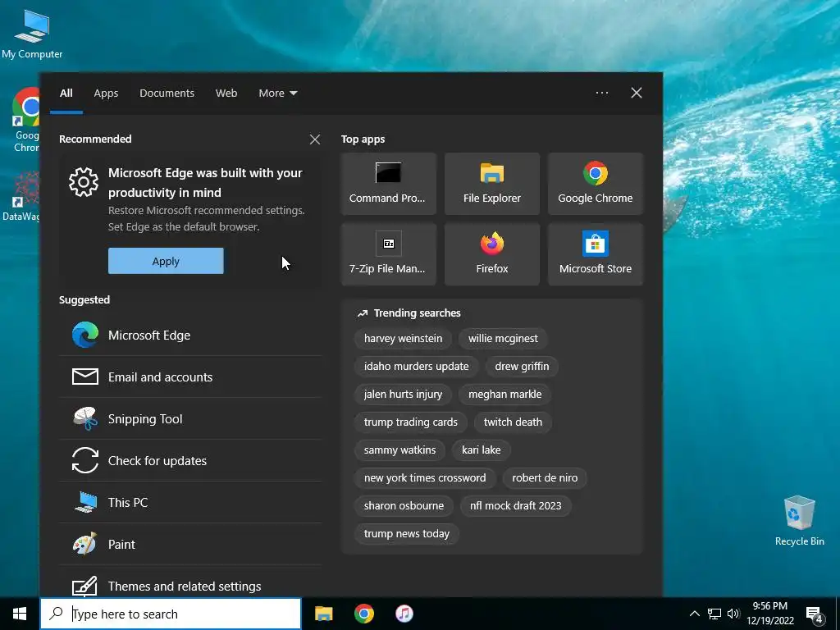Search trending 'idaho murders update'
840x630 pixels.
[416, 367]
